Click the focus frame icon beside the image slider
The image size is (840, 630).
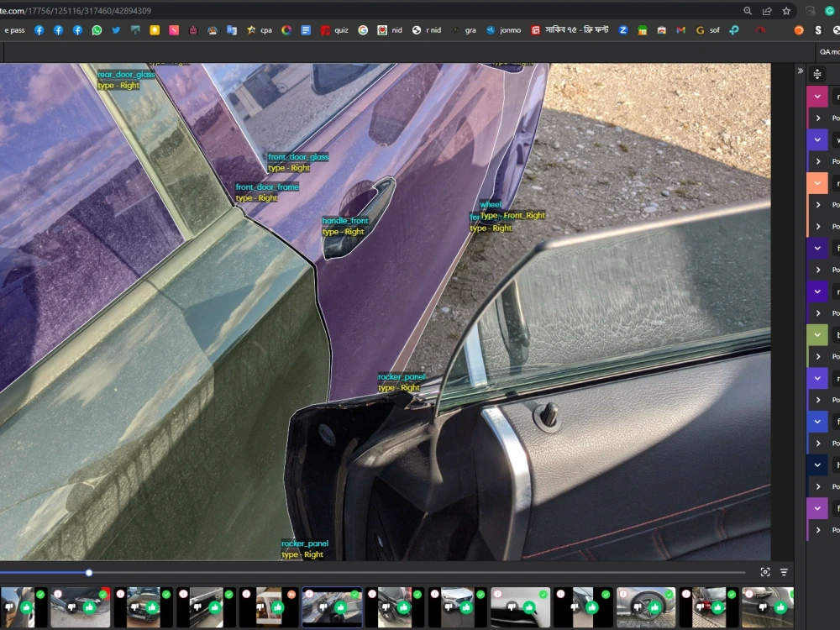pyautogui.click(x=765, y=572)
